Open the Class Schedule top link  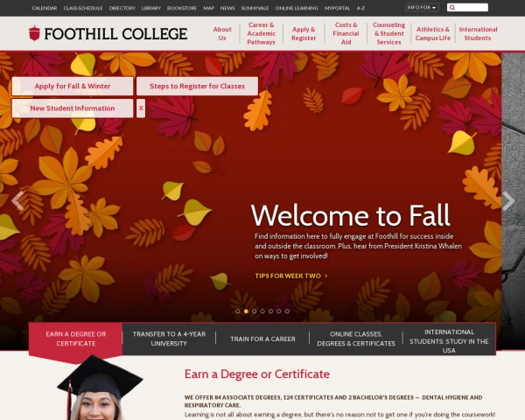[83, 8]
